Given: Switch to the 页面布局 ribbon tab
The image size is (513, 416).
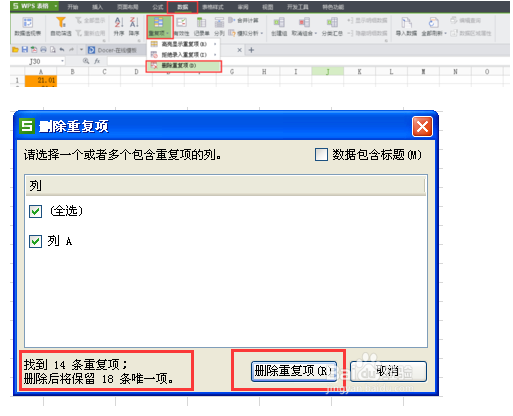Looking at the screenshot, I should click(x=128, y=7).
